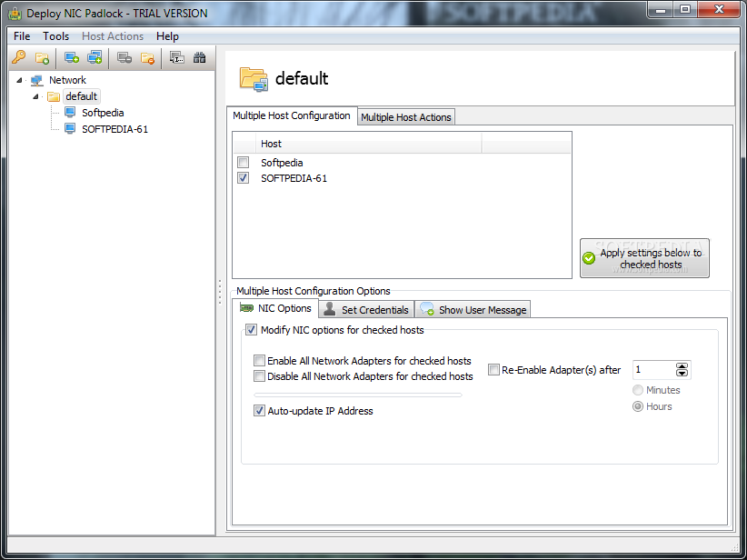Viewport: 747px width, 560px height.
Task: Click the Host column header
Action: click(369, 144)
